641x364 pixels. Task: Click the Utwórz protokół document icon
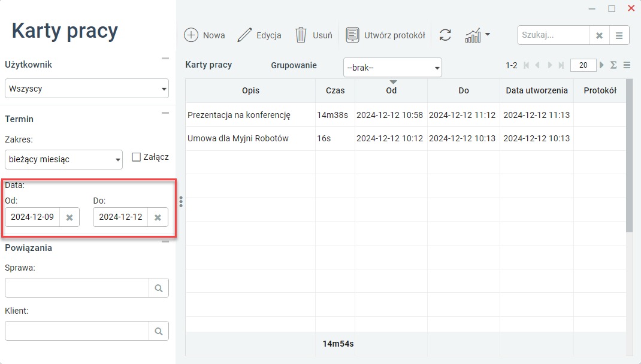(352, 35)
